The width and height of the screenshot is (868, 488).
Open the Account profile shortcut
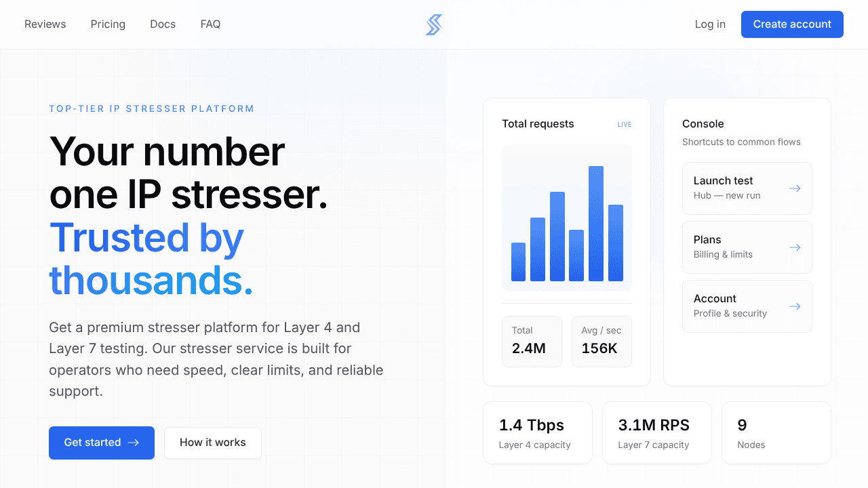(747, 306)
